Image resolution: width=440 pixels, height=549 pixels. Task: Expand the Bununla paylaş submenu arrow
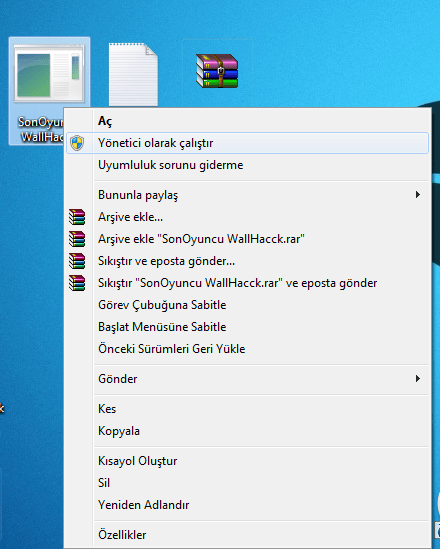point(418,195)
